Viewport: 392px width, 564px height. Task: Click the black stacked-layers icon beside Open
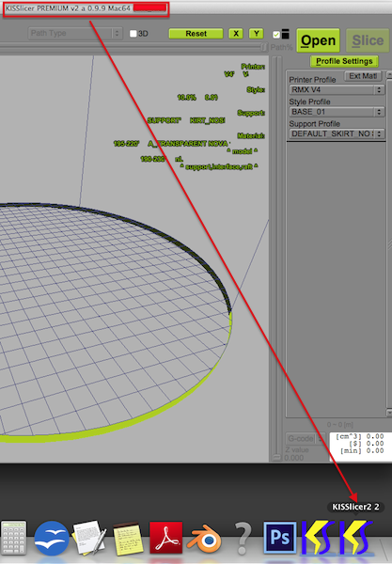pyautogui.click(x=286, y=34)
